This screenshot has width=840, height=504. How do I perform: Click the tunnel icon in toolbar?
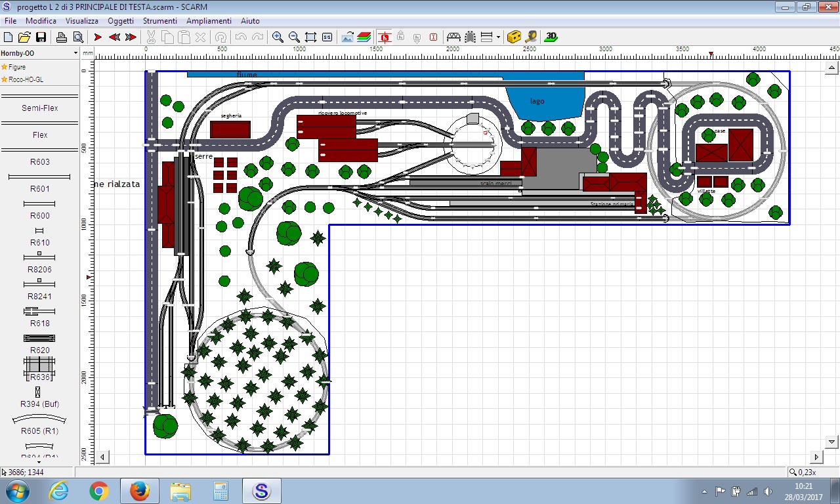[x=470, y=37]
